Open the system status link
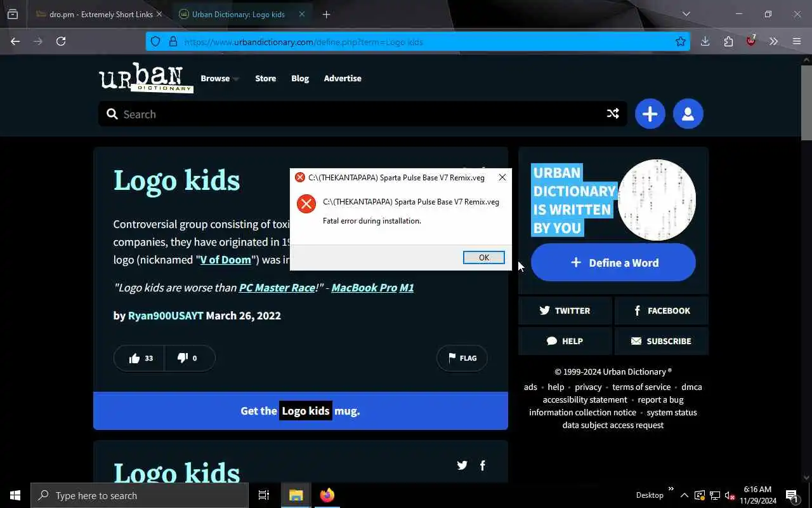The height and width of the screenshot is (508, 812). coord(672,412)
